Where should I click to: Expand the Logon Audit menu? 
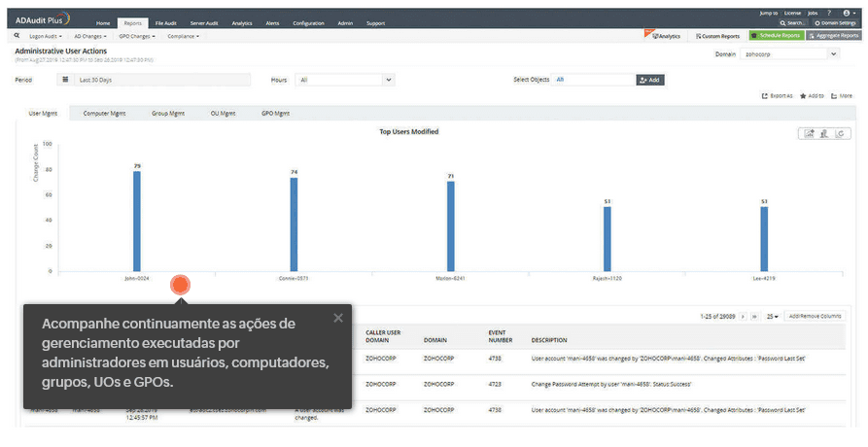click(x=45, y=36)
